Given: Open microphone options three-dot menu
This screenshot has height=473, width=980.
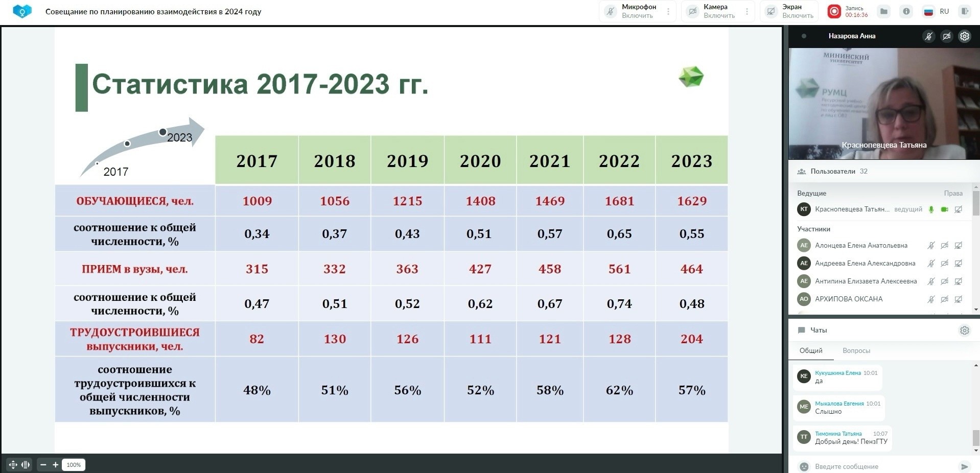Looking at the screenshot, I should 668,11.
